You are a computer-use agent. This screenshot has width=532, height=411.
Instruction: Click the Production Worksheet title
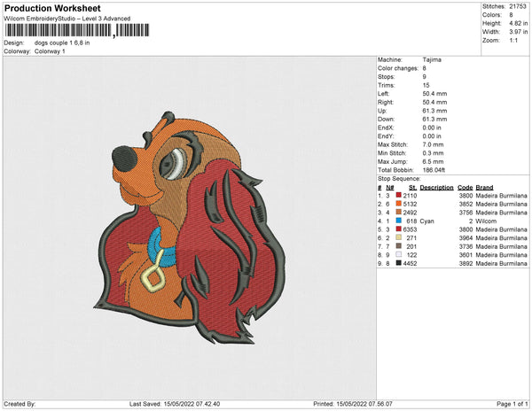click(52, 8)
